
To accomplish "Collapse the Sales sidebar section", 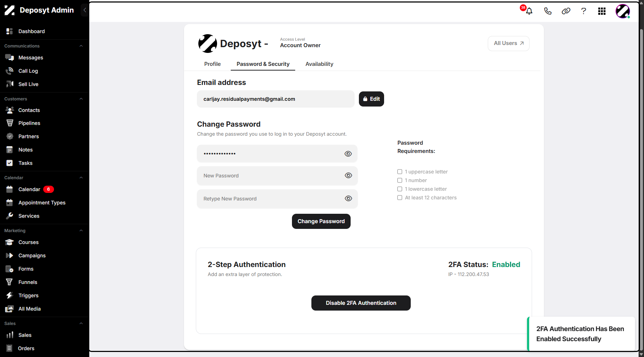I will click(81, 324).
